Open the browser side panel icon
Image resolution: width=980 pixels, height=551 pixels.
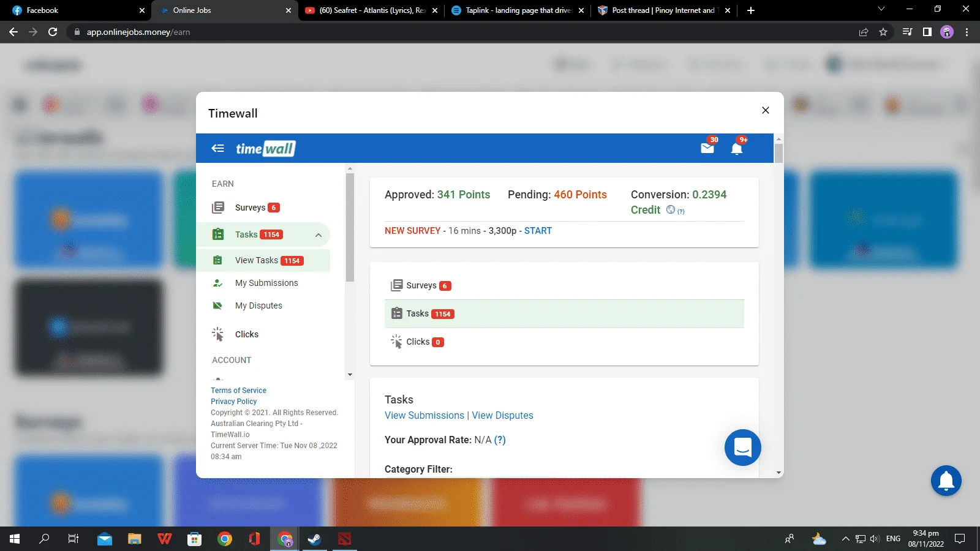pyautogui.click(x=927, y=32)
